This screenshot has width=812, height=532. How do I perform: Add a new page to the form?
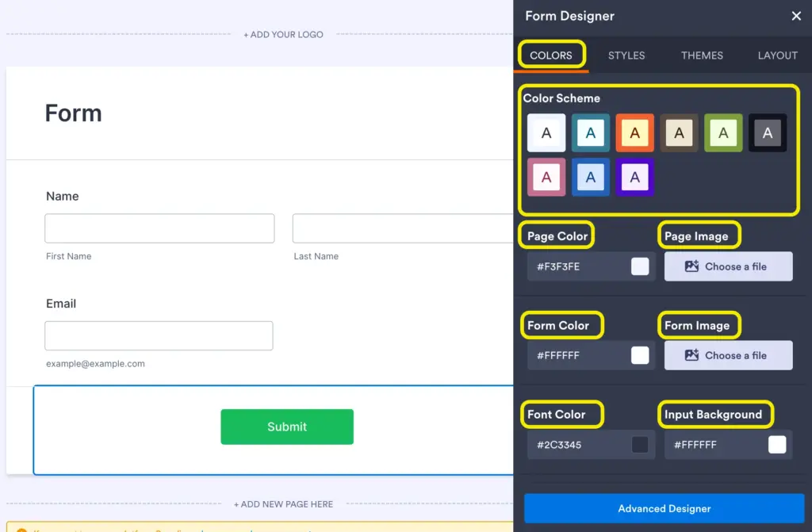[283, 503]
